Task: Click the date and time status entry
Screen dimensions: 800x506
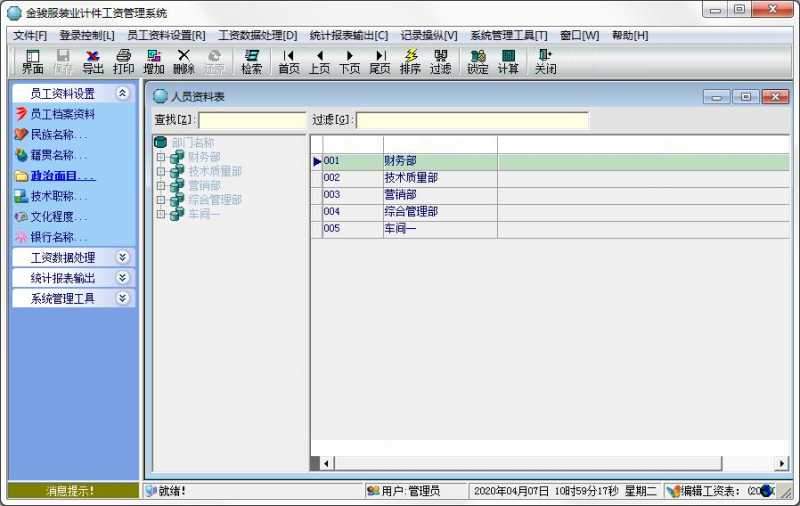Action: coord(565,491)
